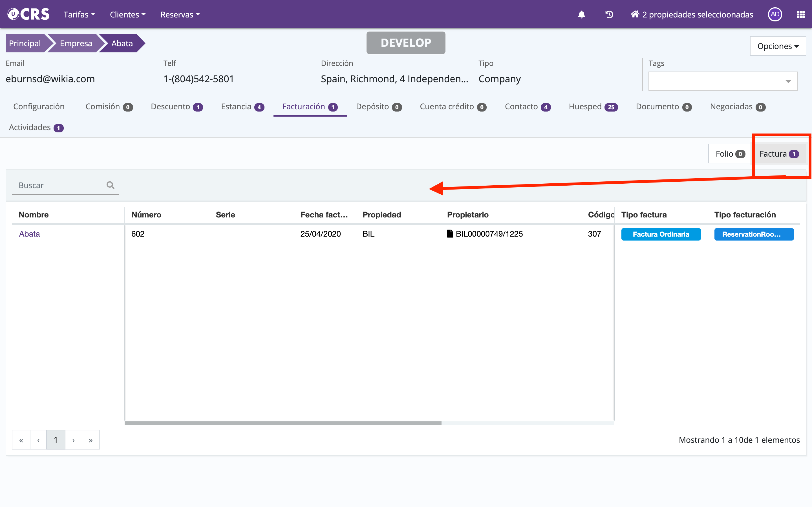Click the Factura Ordinaria badge
Viewport: 812px width, 507px height.
pyautogui.click(x=661, y=234)
